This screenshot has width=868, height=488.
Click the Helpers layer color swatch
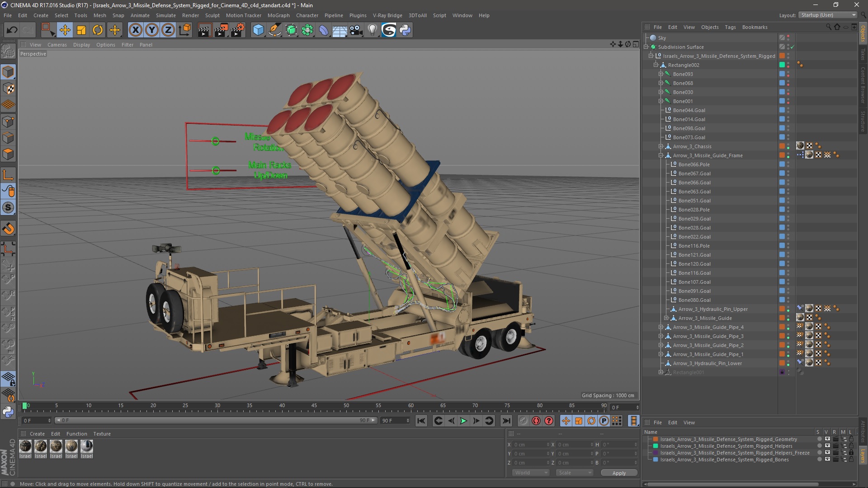tap(656, 446)
